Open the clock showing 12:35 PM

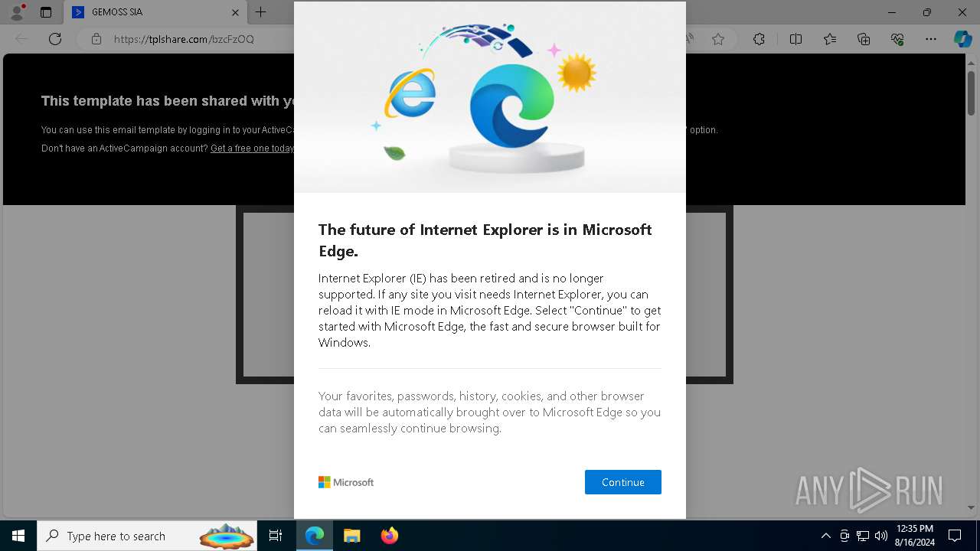914,536
